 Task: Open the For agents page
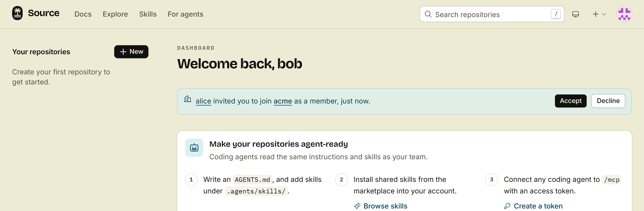(x=185, y=14)
